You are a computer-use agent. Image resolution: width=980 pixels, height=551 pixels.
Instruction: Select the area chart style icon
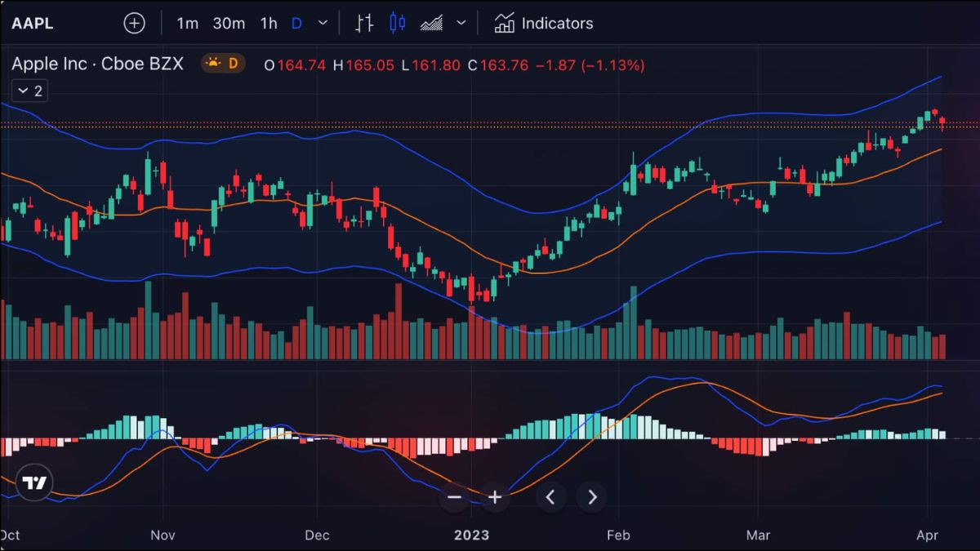click(x=431, y=23)
